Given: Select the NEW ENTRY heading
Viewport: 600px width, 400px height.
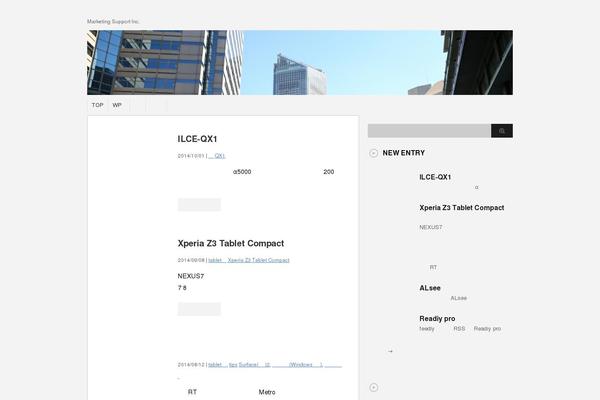Looking at the screenshot, I should point(404,153).
